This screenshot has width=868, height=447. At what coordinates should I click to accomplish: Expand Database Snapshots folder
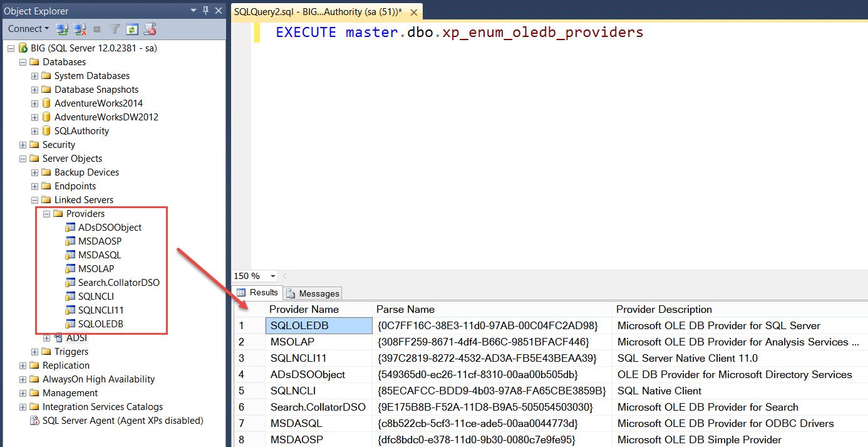(35, 90)
